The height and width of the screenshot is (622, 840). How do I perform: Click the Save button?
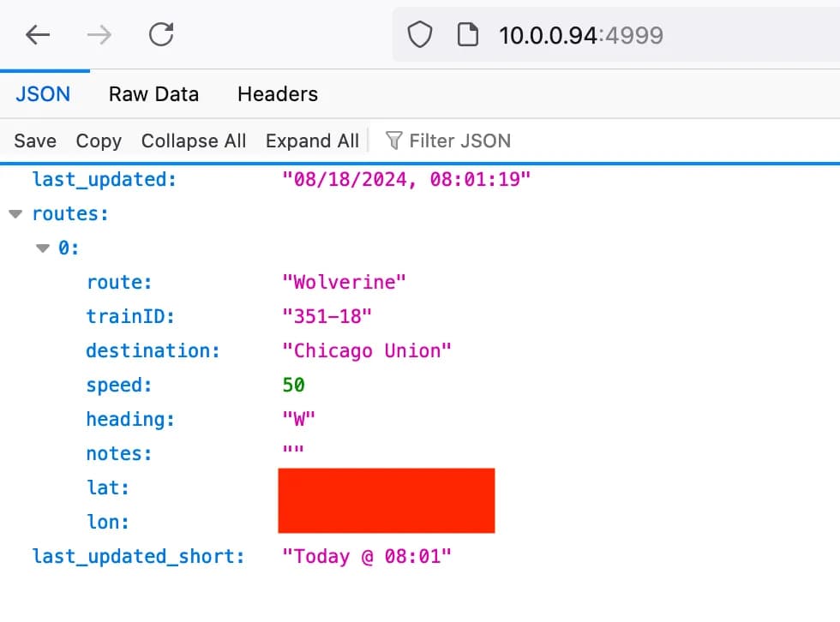point(35,141)
